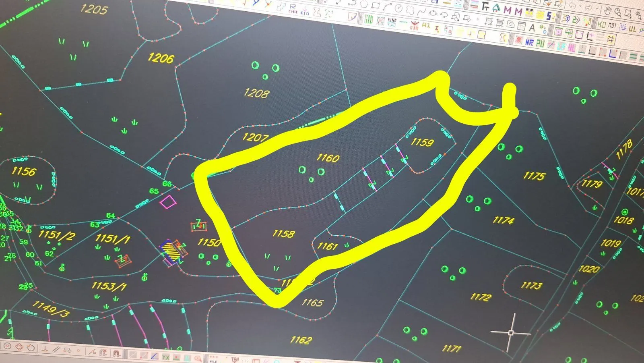
Task: Click the pink NL toolbar icon
Action: tap(572, 48)
